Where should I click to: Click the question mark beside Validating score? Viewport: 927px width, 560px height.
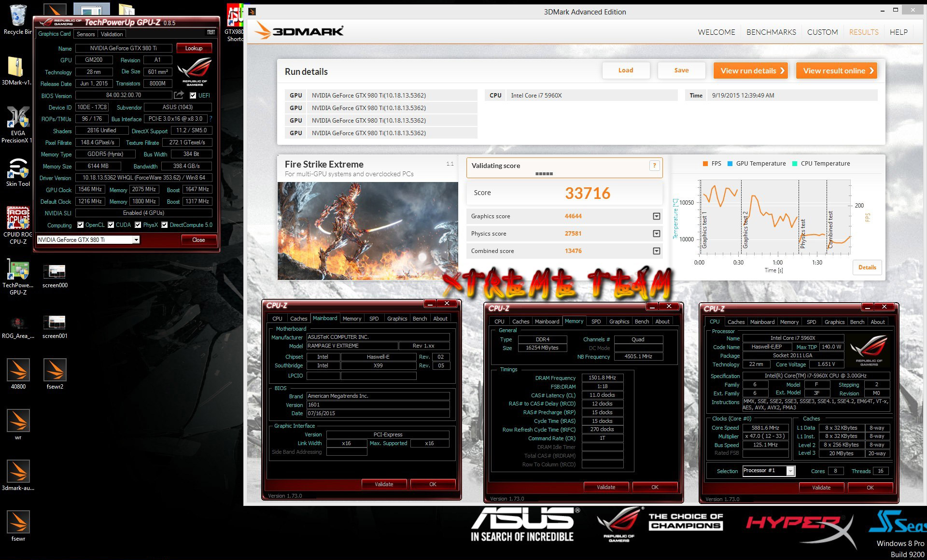(x=654, y=166)
